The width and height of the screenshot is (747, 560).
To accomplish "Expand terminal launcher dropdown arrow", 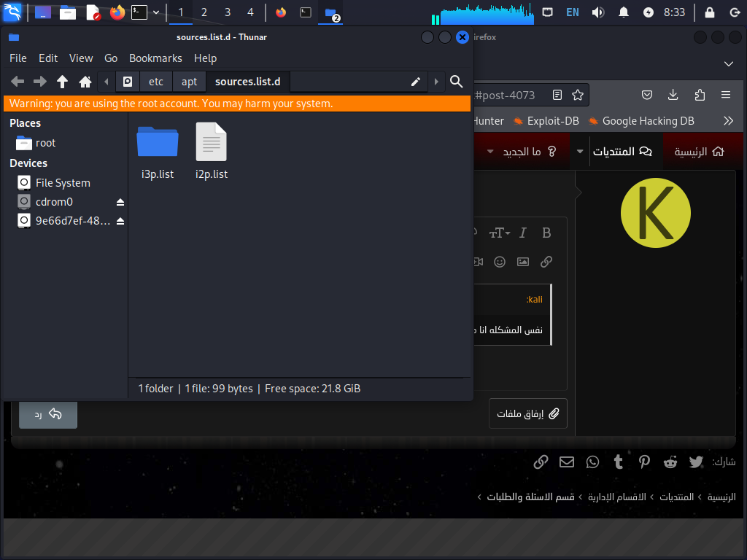I will [x=156, y=12].
